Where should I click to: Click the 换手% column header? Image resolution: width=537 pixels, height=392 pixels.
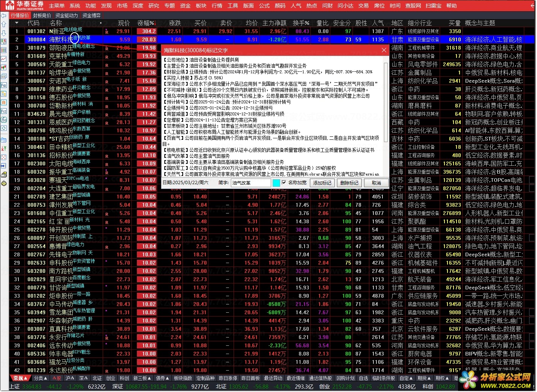coord(301,23)
